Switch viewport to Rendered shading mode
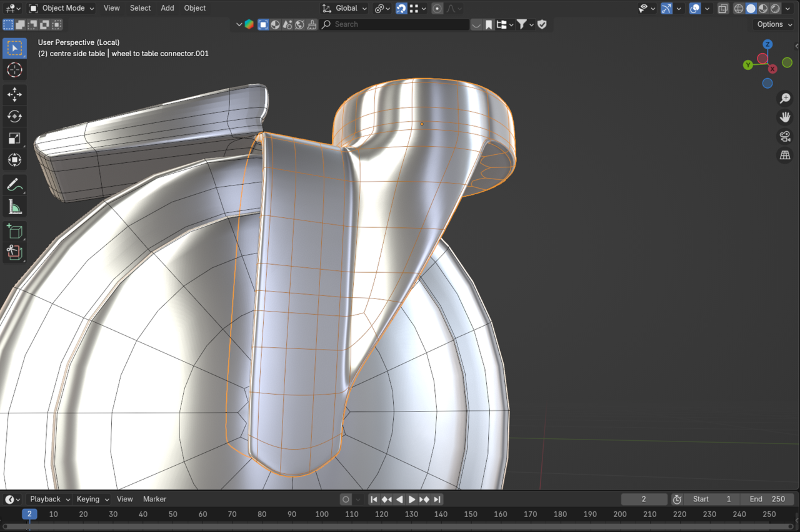Image resolution: width=800 pixels, height=532 pixels. (775, 8)
